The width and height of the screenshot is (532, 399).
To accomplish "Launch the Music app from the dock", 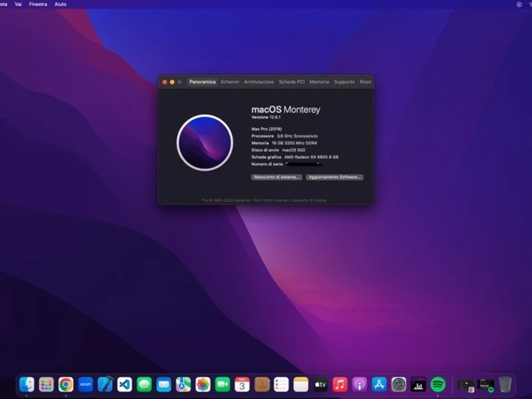I will tap(340, 385).
